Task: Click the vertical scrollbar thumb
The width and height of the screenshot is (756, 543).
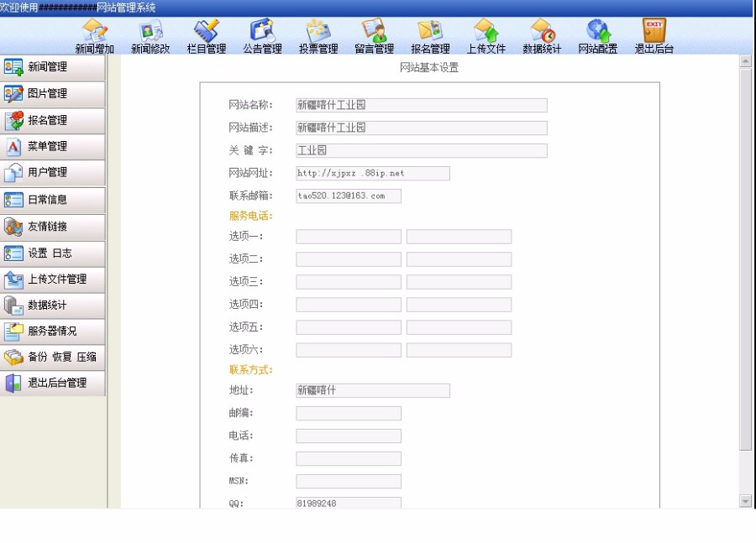Action: pos(745,259)
